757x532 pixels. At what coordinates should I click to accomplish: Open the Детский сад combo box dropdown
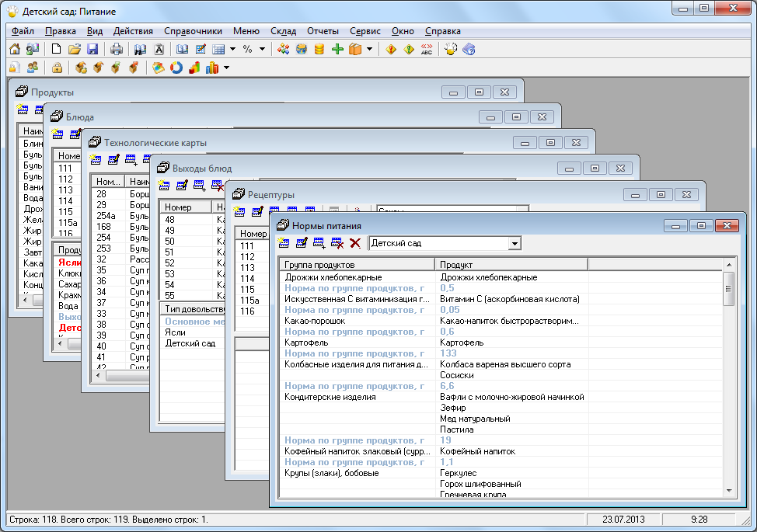(x=514, y=243)
